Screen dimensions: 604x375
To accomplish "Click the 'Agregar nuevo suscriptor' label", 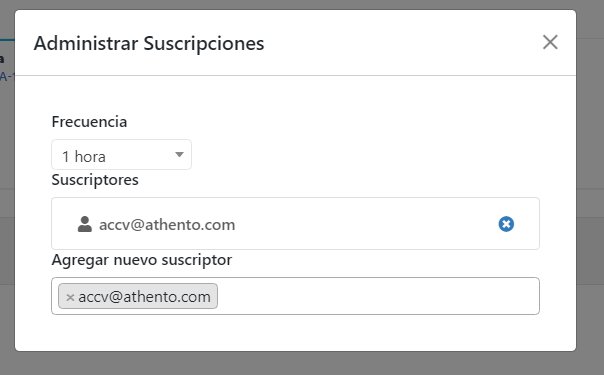I will (142, 260).
